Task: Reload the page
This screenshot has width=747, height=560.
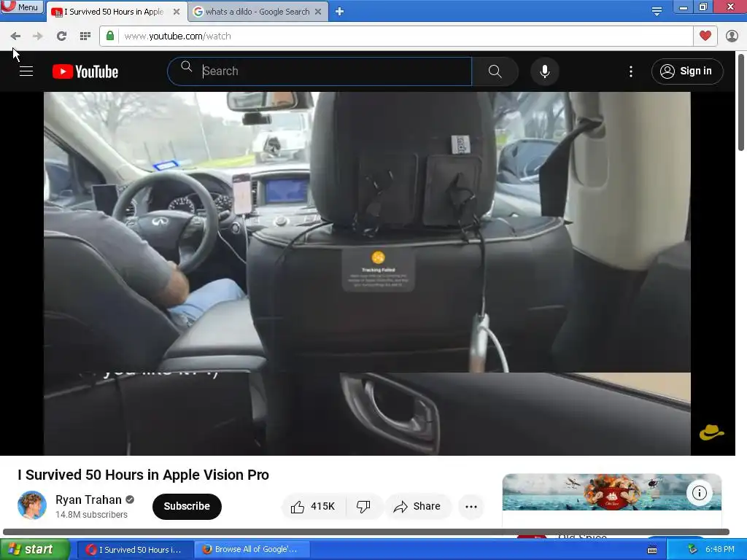Action: (x=61, y=36)
